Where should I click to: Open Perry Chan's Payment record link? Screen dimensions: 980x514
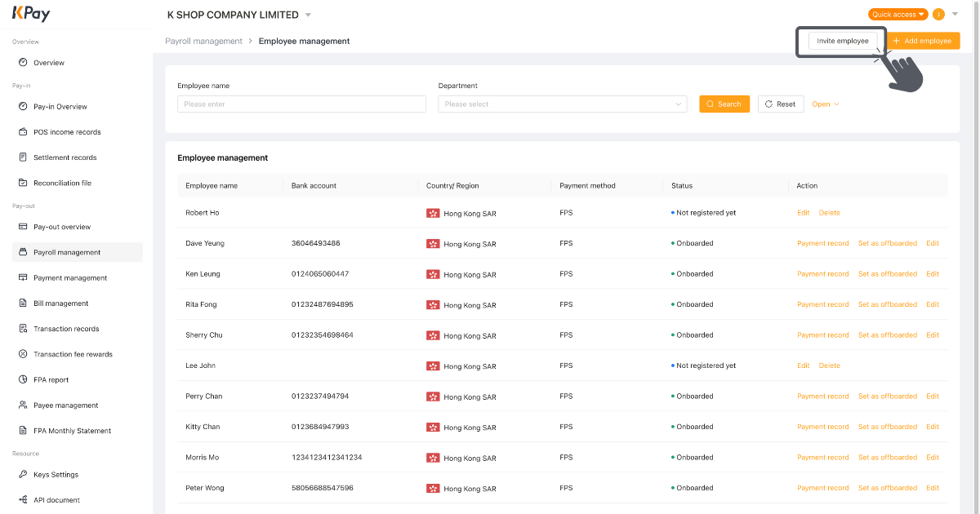(823, 396)
